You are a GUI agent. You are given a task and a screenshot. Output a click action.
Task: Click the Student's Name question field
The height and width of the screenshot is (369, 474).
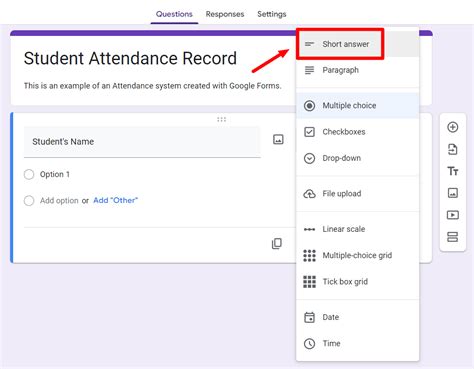142,142
